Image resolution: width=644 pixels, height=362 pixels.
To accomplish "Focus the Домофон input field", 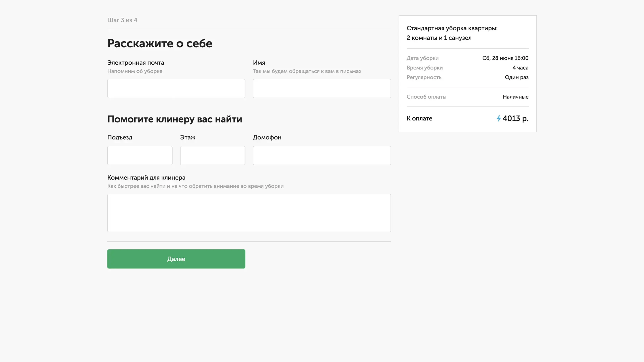I will pyautogui.click(x=322, y=155).
